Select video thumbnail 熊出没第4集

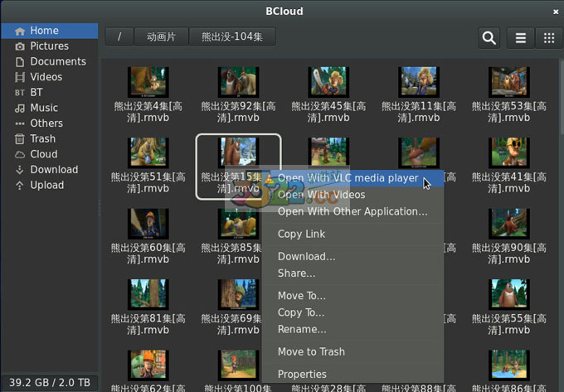[148, 82]
